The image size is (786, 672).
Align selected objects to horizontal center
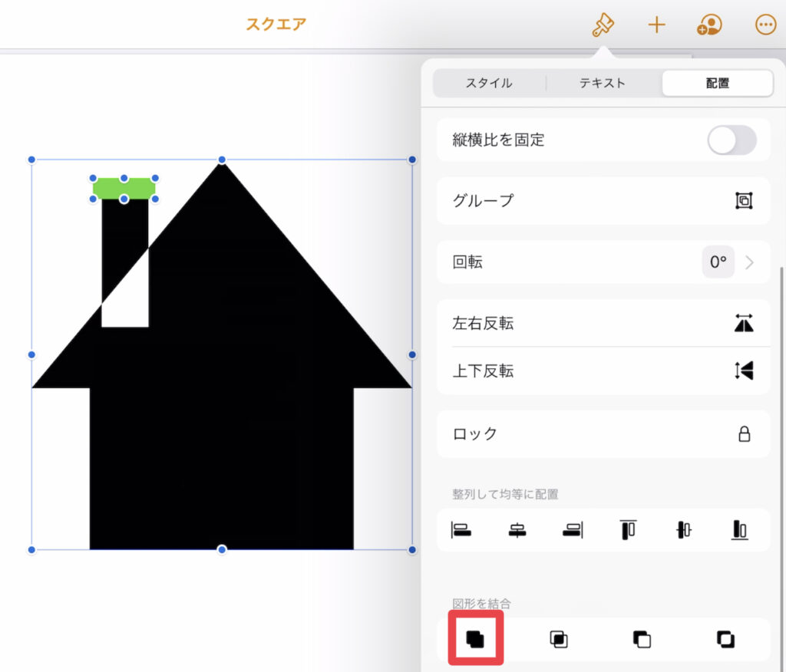tap(517, 529)
